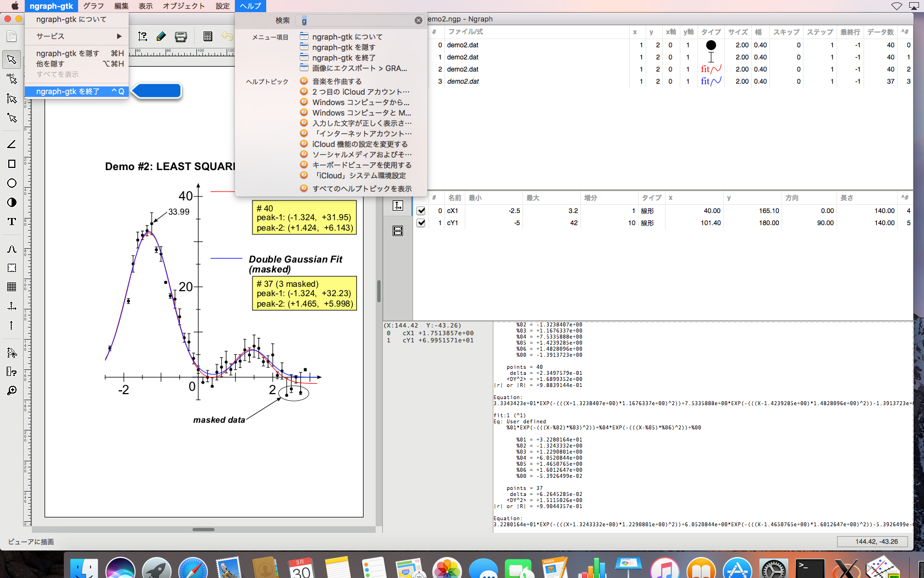Select the Gaussian curve drawing tool
Viewport: 924px width, 578px height.
pyautogui.click(x=11, y=249)
